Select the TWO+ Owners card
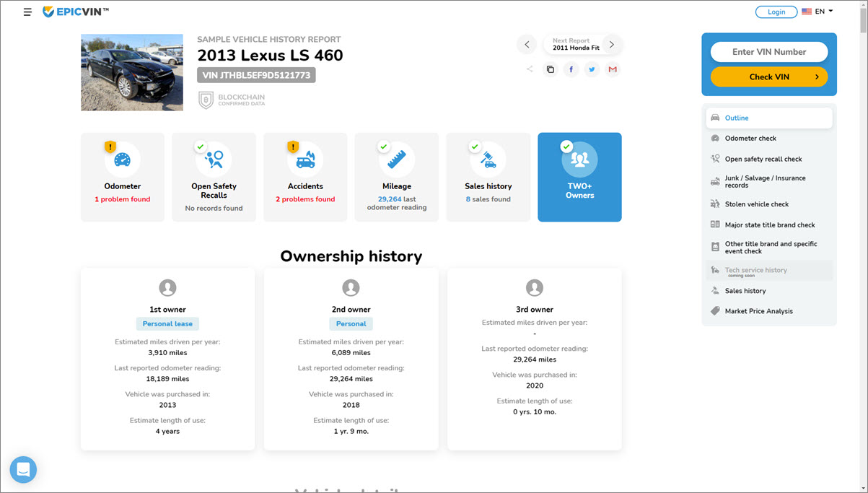The height and width of the screenshot is (493, 868). pyautogui.click(x=579, y=177)
